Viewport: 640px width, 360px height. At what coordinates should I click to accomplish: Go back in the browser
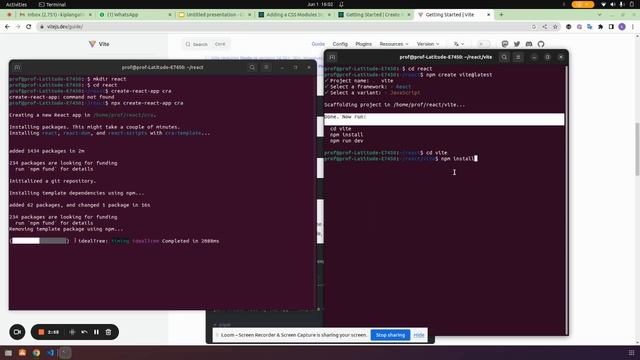(7, 27)
